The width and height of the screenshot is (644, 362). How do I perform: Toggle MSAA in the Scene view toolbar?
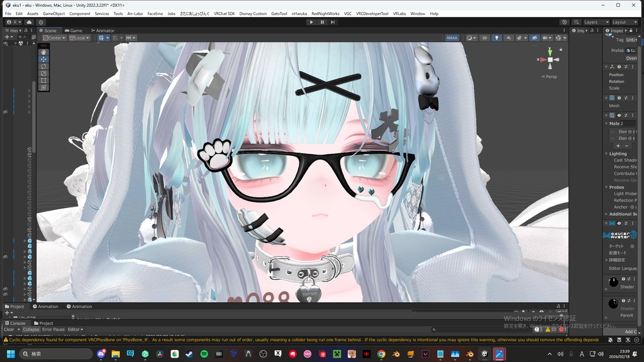click(x=452, y=38)
